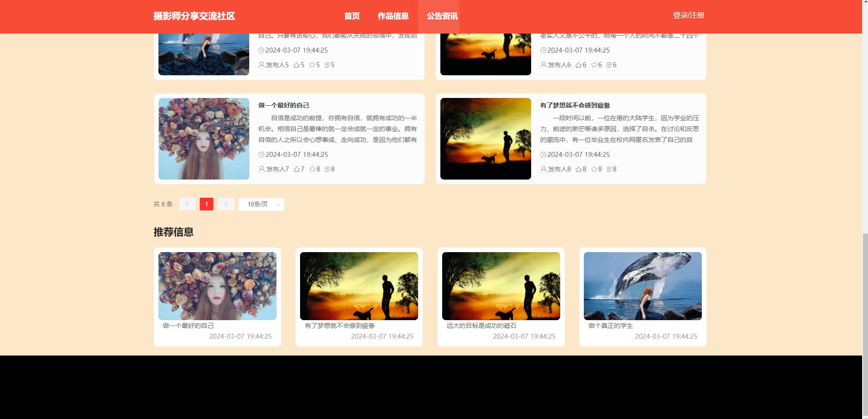
Task: Open the article title 有了梦想就不会感到疲惫 in list
Action: [575, 105]
